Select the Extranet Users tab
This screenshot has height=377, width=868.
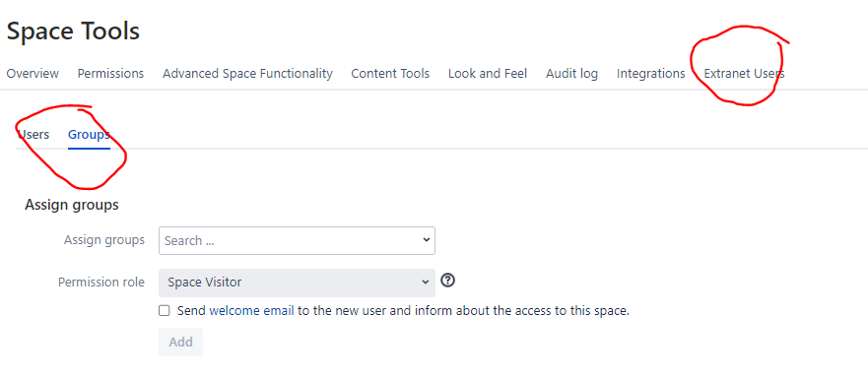tap(744, 74)
